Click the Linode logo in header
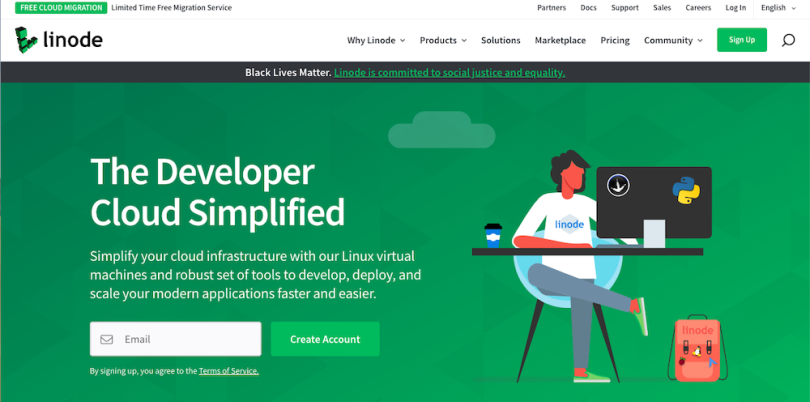This screenshot has width=810, height=402. click(58, 40)
